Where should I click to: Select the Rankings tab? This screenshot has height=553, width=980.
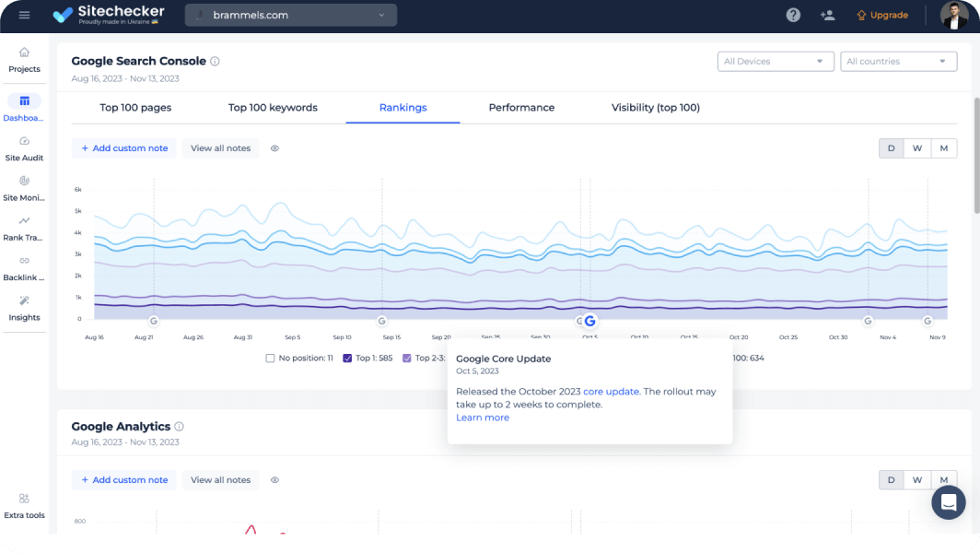[x=403, y=108]
